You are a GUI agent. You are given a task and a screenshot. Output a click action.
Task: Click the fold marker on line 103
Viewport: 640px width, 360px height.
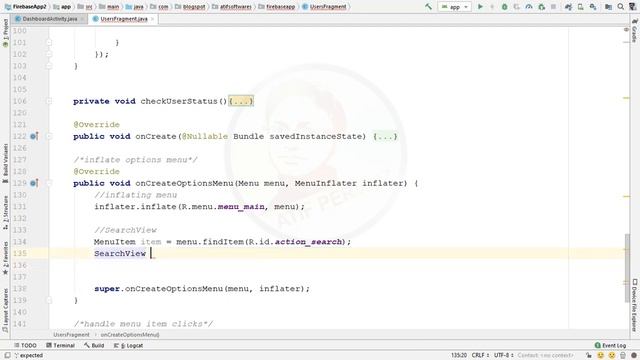tap(49, 66)
